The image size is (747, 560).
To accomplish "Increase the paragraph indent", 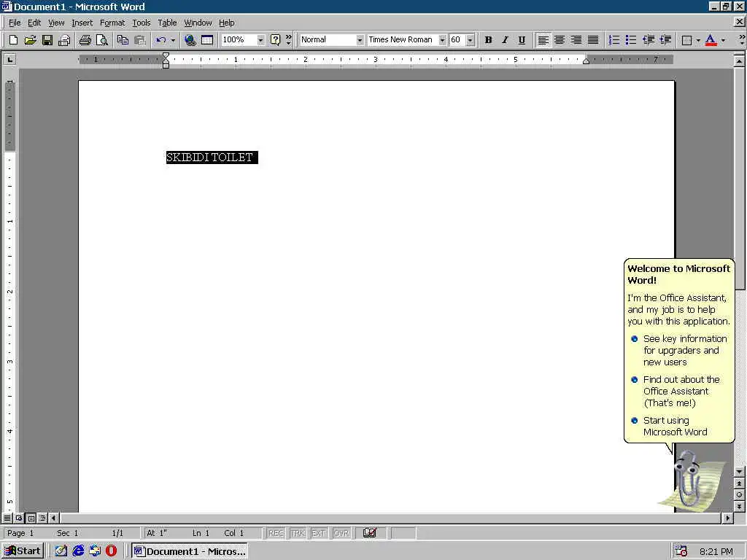I will [x=665, y=40].
